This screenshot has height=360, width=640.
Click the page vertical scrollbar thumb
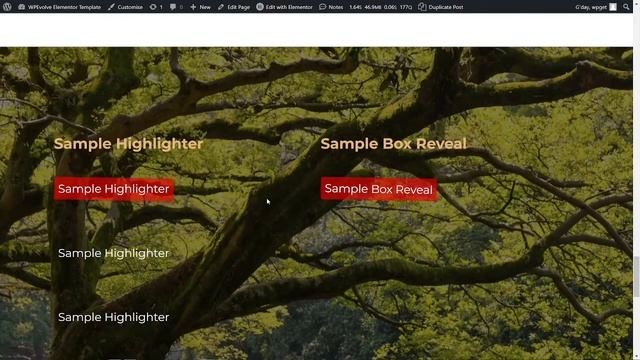[x=636, y=276]
